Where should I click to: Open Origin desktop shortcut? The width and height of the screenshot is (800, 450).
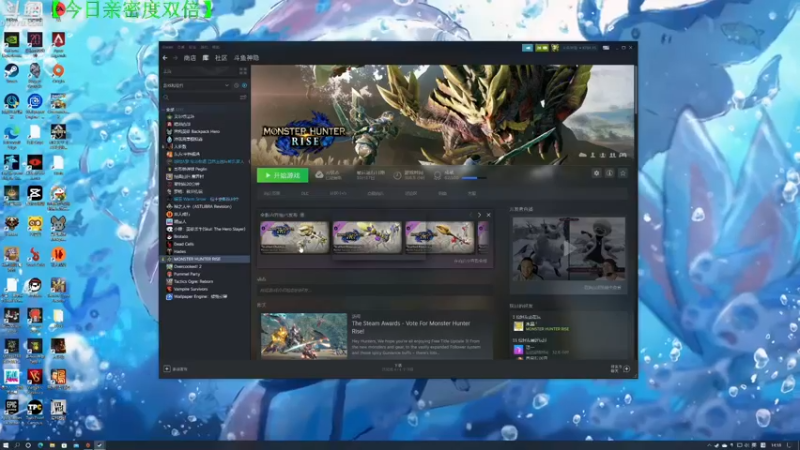[x=58, y=72]
